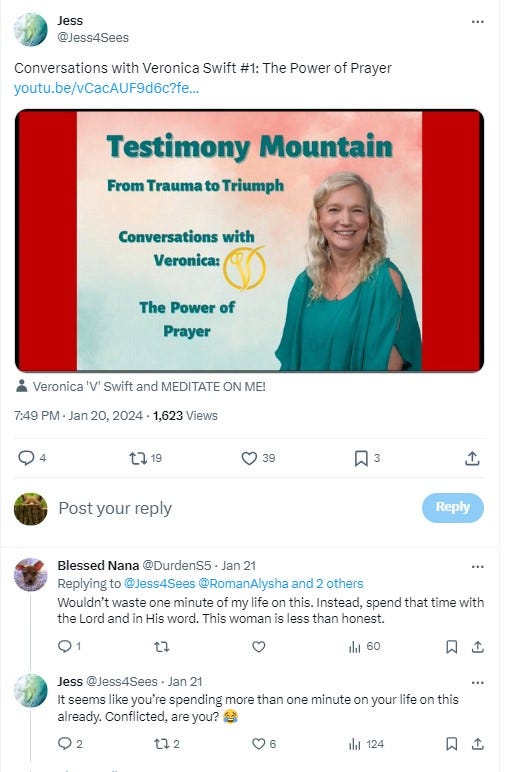Viewport: 521px width, 772px height.
Task: Open the Testimony Mountain video thumbnail
Action: tap(249, 240)
